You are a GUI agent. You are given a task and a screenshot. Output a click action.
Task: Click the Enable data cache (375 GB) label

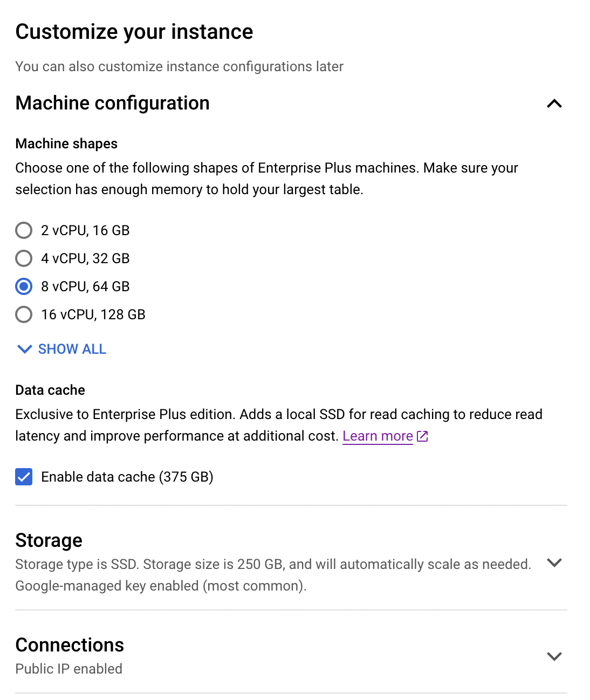(127, 477)
